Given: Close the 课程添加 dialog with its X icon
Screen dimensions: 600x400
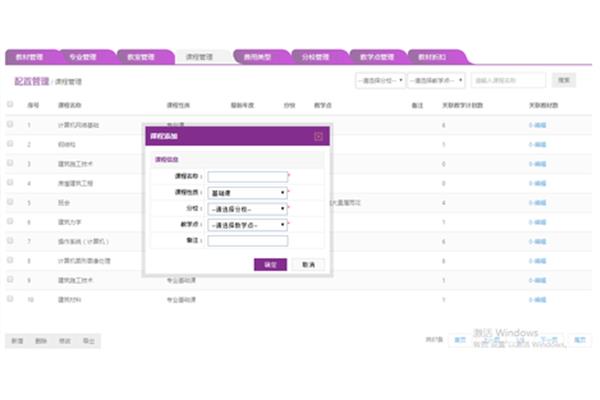Looking at the screenshot, I should click(318, 136).
